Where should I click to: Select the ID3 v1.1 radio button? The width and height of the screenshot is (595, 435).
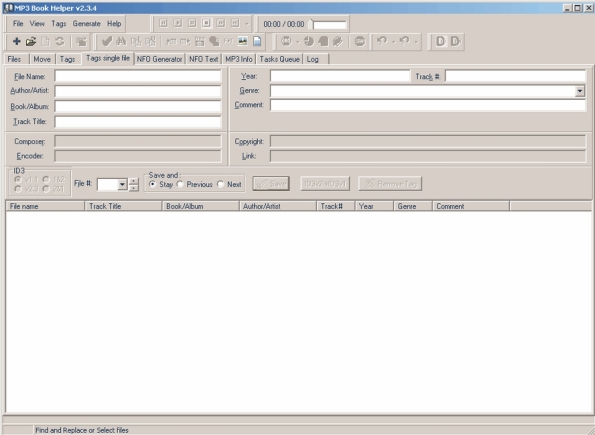pos(17,179)
